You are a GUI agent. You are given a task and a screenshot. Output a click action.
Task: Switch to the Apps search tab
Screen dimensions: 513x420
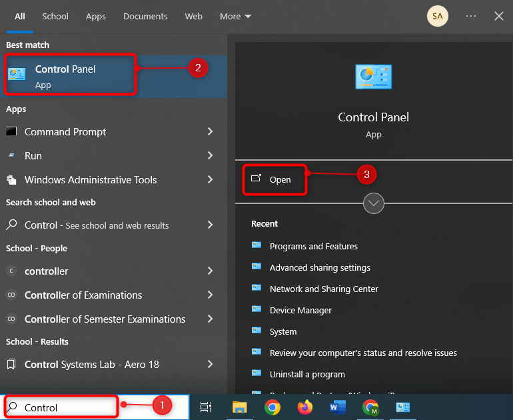pos(95,16)
